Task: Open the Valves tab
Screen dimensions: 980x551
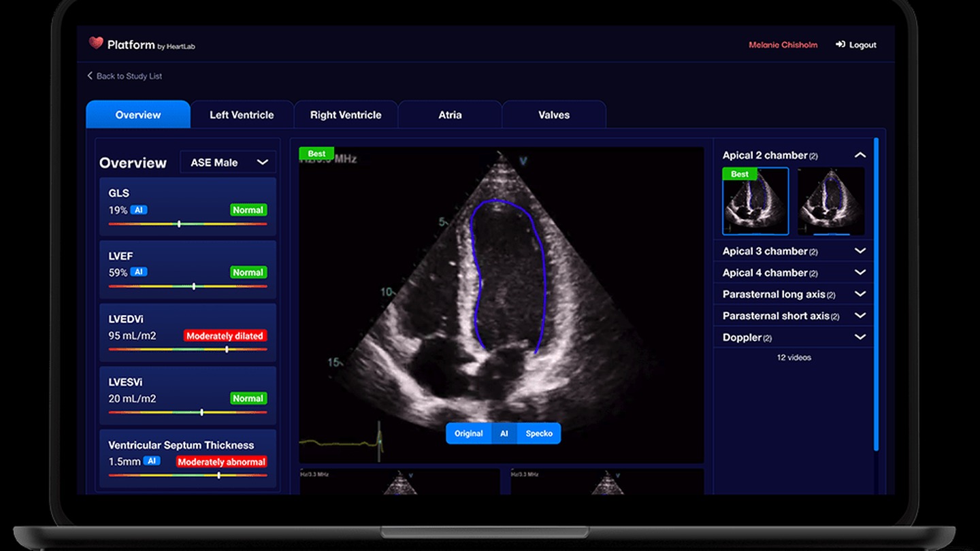Action: point(553,114)
